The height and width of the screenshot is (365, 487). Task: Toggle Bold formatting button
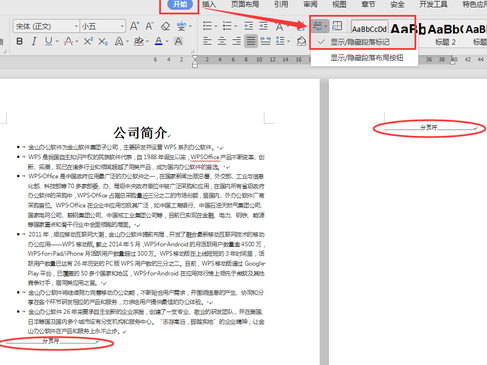pyautogui.click(x=20, y=41)
